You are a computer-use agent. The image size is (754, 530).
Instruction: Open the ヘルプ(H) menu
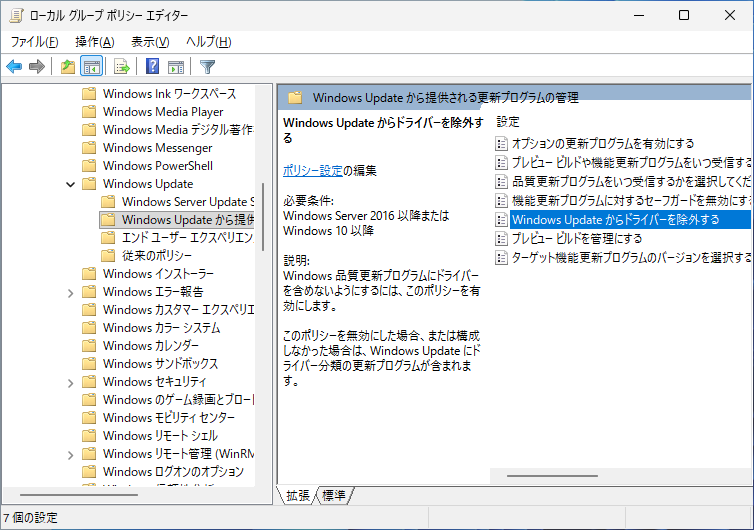coord(209,42)
